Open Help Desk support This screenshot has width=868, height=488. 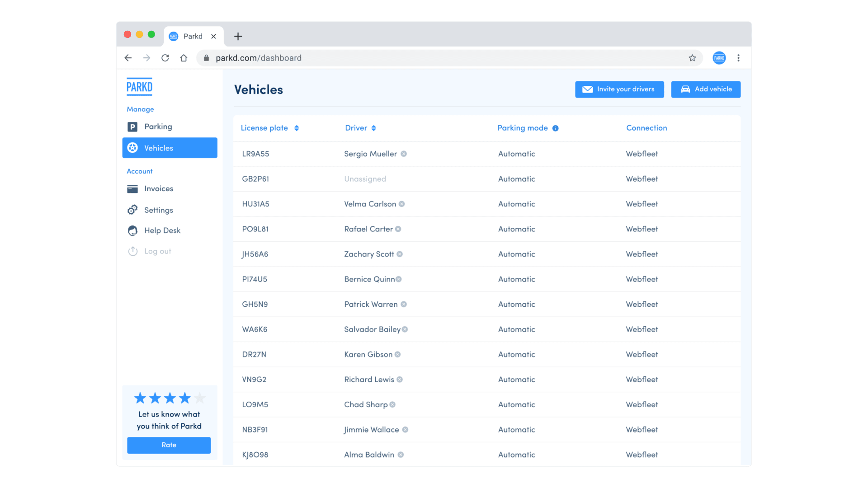162,230
